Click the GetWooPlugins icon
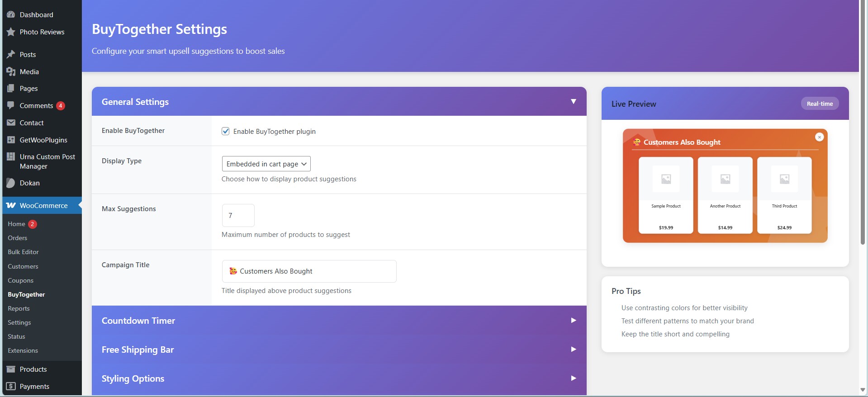 (11, 140)
